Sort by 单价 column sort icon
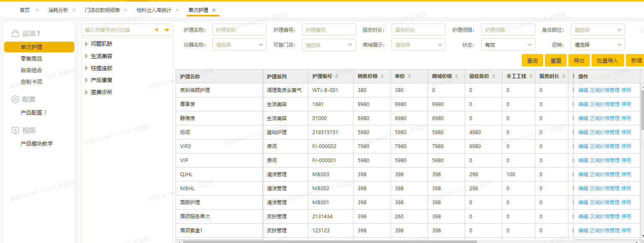Screen dimensions: 644x243 [x=409, y=76]
